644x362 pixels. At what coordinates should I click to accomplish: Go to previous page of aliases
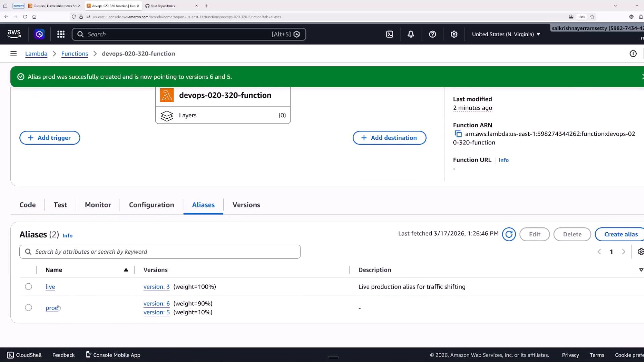click(599, 252)
